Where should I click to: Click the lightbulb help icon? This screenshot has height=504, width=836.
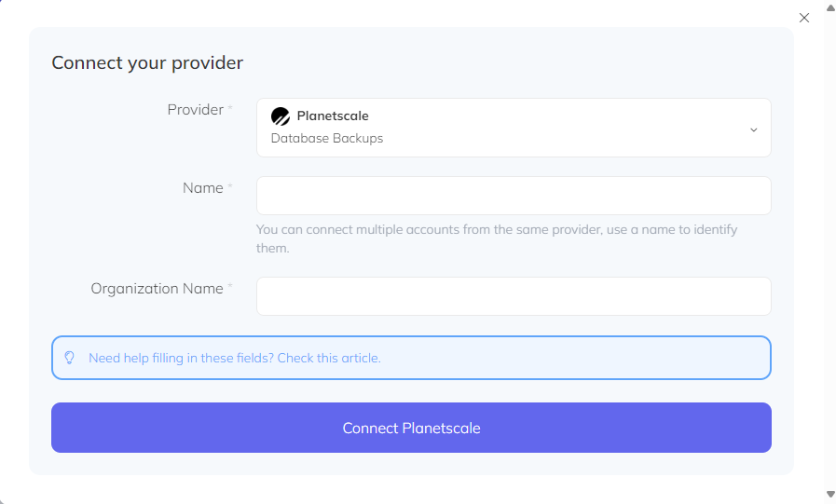point(69,358)
